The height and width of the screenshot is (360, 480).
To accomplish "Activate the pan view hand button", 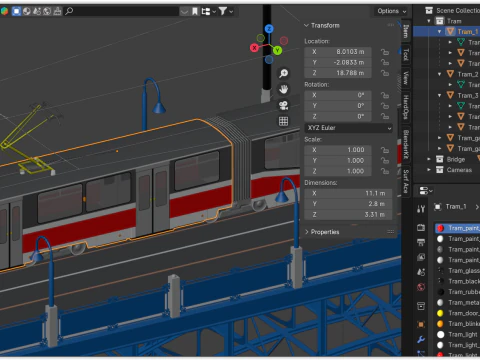I will coord(284,89).
